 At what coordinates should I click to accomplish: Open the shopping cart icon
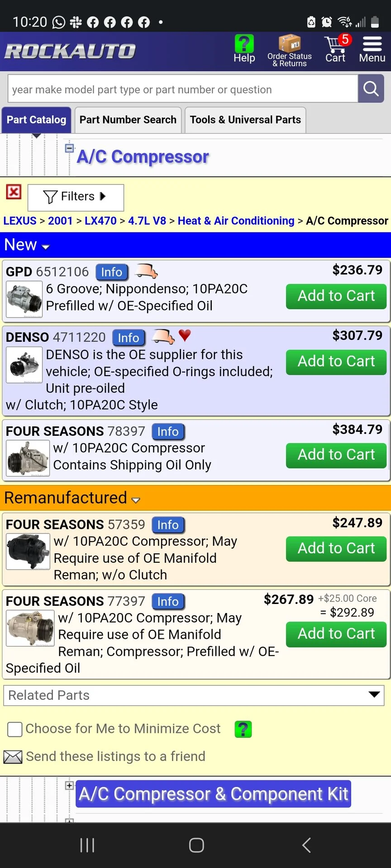pos(335,45)
